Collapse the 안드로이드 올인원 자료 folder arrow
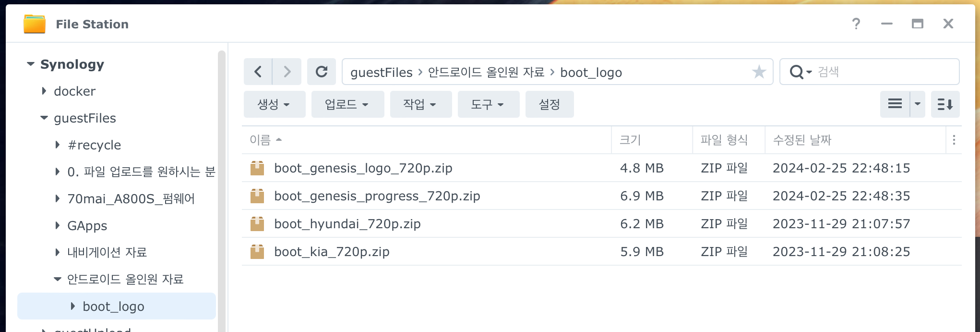Viewport: 980px width, 332px height. (x=58, y=279)
